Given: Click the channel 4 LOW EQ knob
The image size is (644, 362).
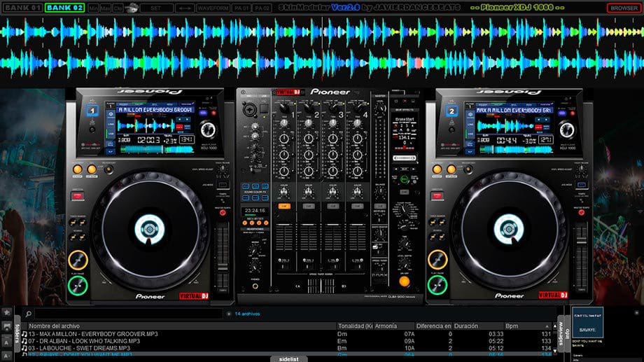Looking at the screenshot, I should click(x=357, y=171).
